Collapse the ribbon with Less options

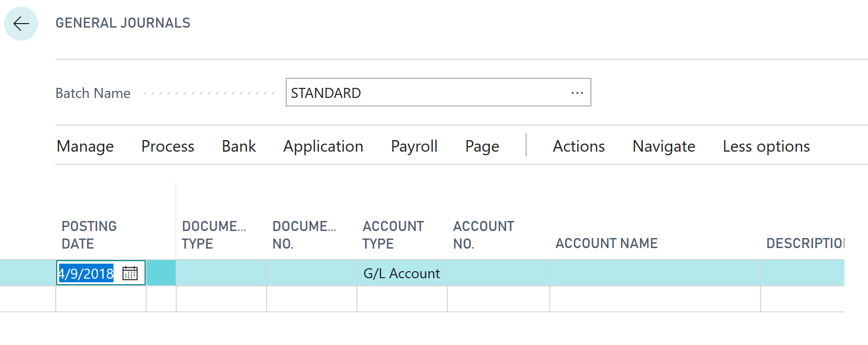(766, 146)
